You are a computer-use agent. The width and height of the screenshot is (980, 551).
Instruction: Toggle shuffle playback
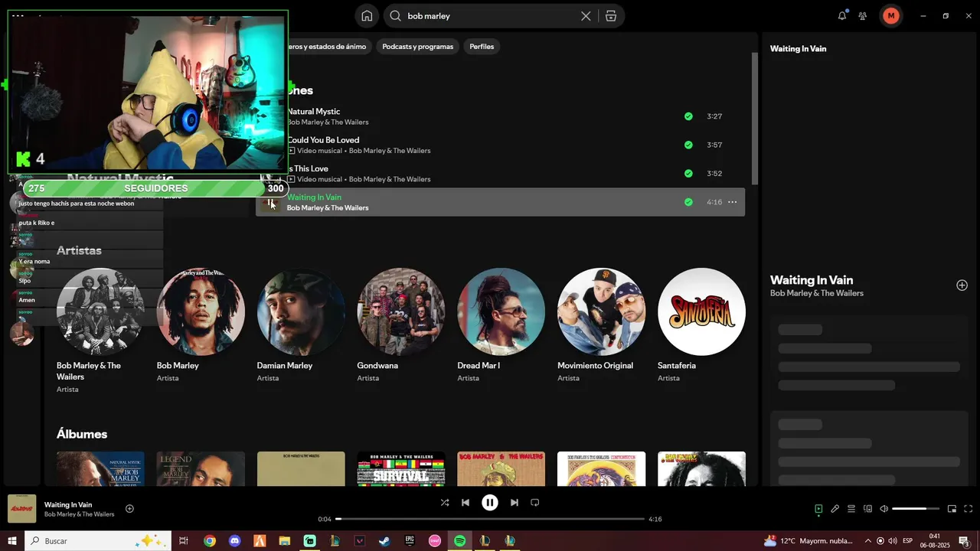[445, 503]
